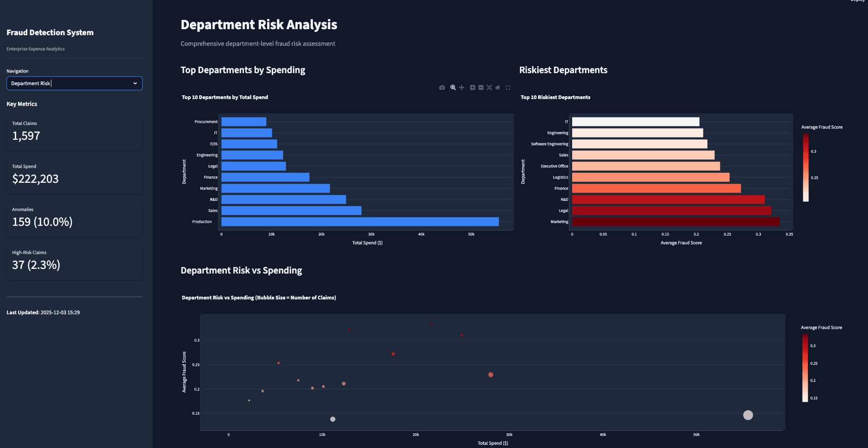Click the Zoom in plus icon
Image resolution: width=868 pixels, height=448 pixels.
[x=473, y=87]
